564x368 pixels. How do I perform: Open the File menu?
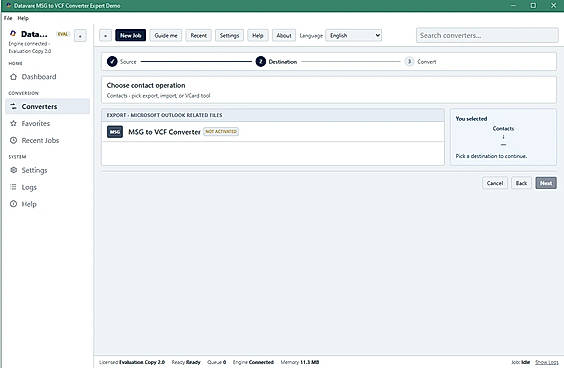pos(8,18)
